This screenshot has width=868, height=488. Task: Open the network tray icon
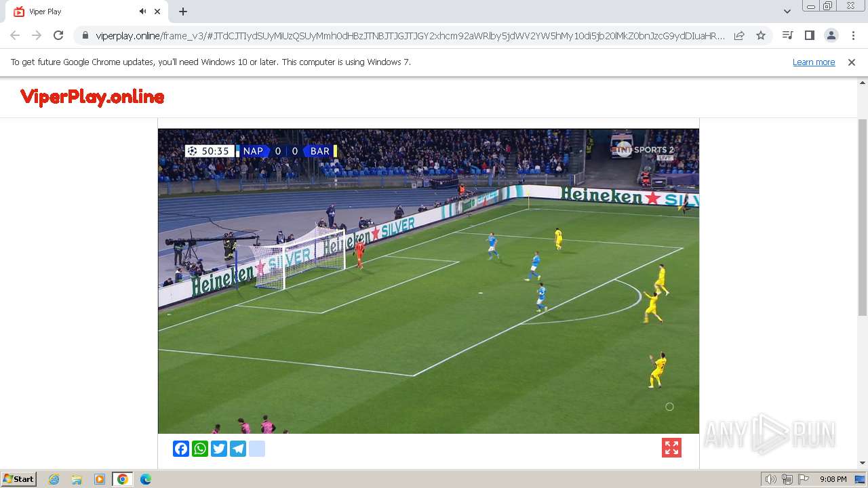(787, 479)
